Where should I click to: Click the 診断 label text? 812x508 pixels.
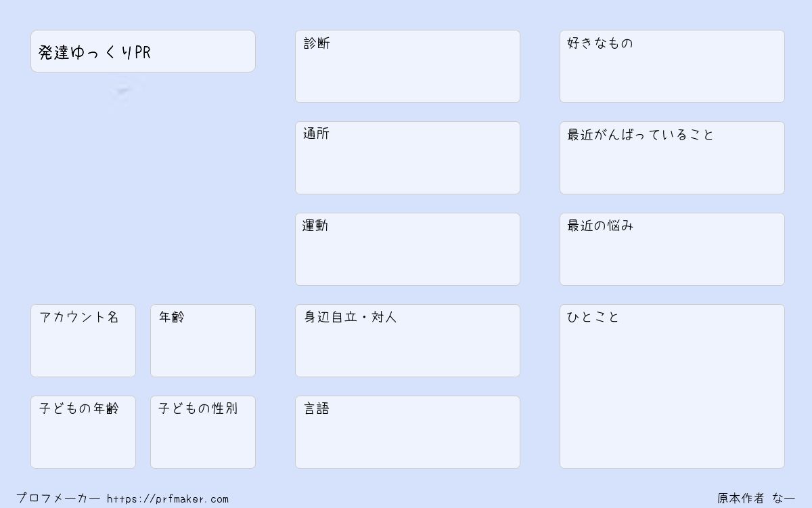[x=317, y=43]
